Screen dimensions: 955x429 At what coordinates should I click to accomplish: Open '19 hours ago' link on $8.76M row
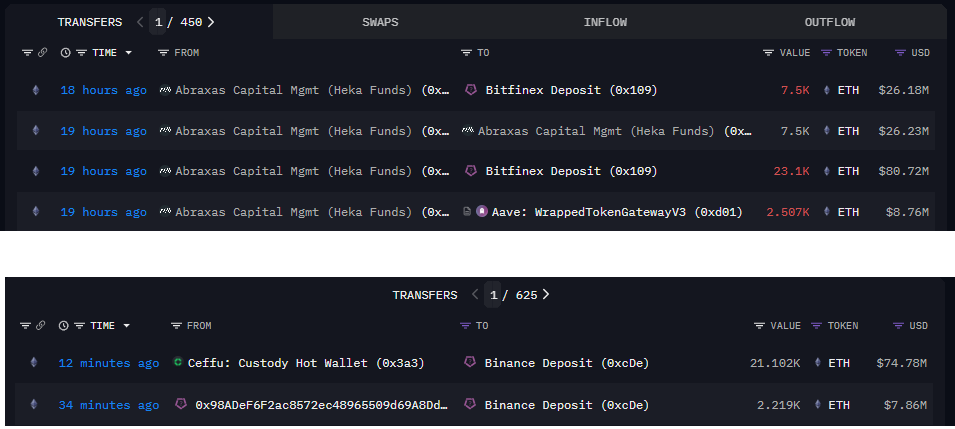104,212
